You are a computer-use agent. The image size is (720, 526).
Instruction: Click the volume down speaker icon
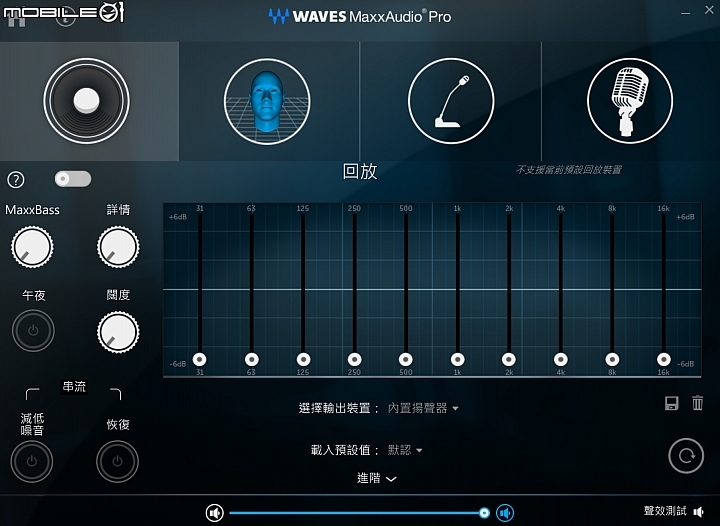(x=214, y=513)
